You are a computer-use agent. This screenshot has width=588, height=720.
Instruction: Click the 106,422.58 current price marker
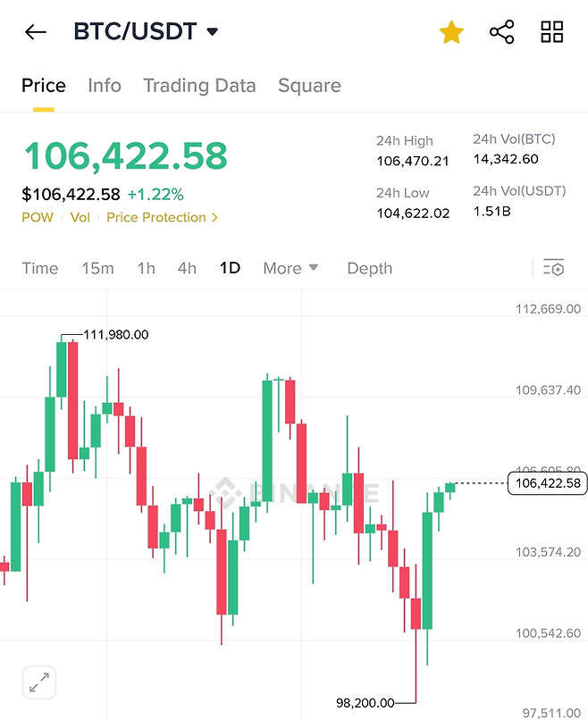pyautogui.click(x=548, y=483)
